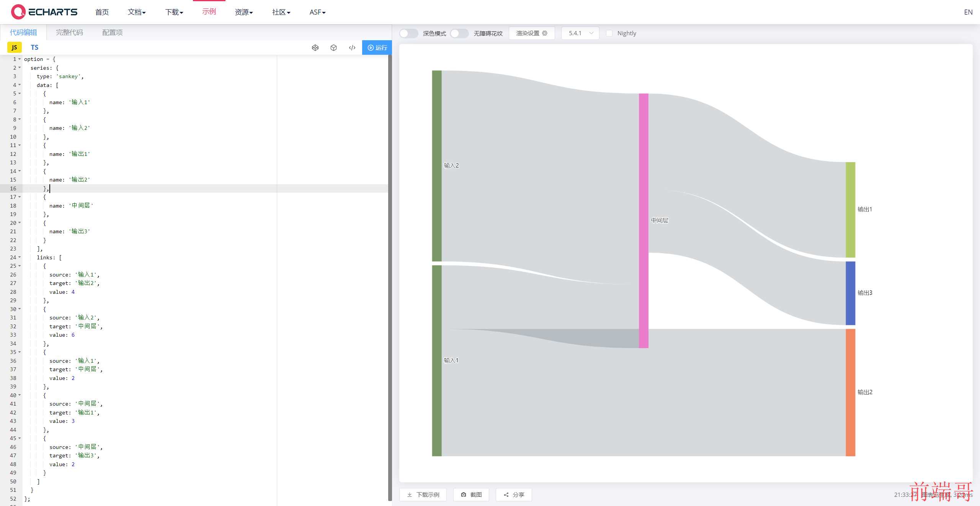Enable the Nightly checkbox

click(609, 33)
